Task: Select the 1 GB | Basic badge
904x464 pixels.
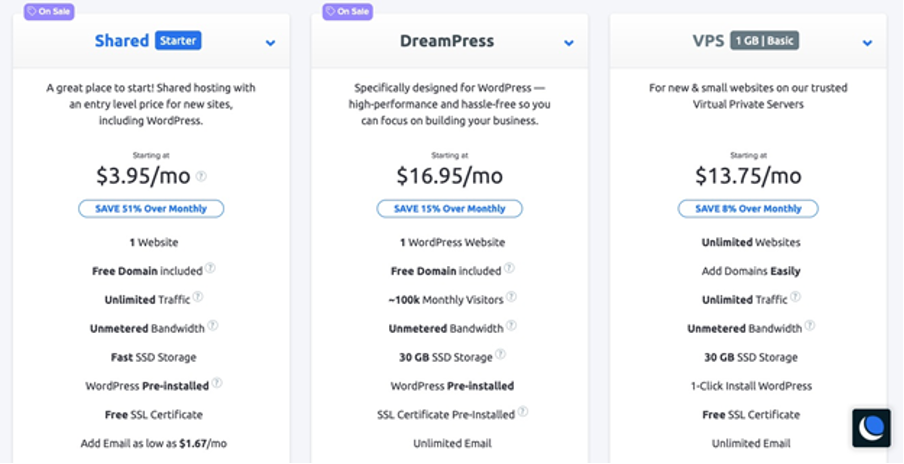Action: 764,41
